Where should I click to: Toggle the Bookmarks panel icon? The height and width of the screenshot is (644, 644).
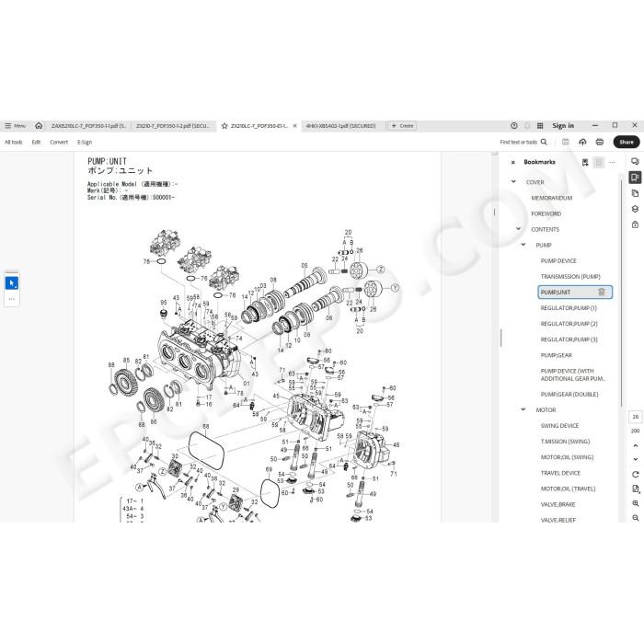635,178
